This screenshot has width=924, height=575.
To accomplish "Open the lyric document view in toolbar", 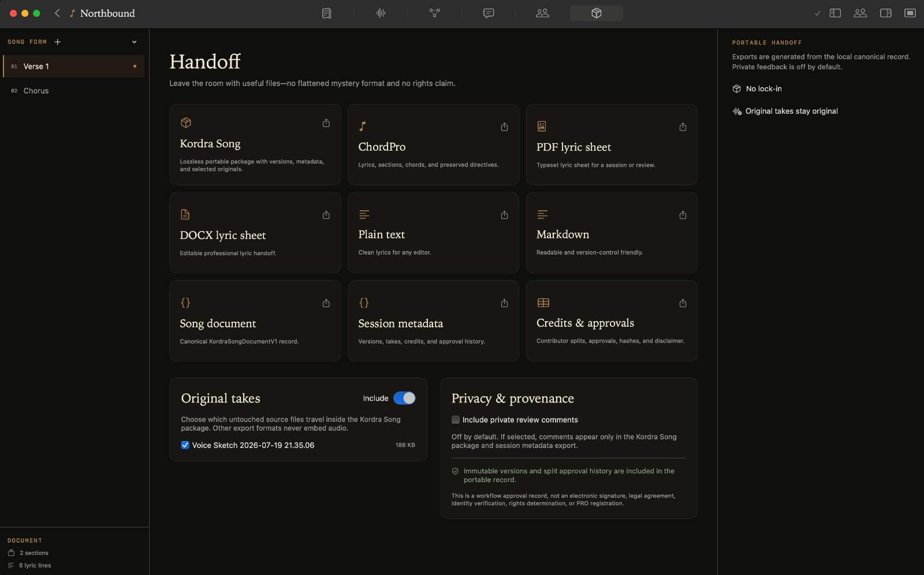I will [x=327, y=13].
